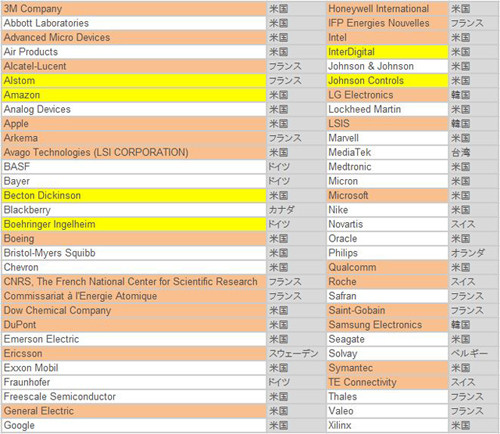The image size is (500, 434).
Task: Click the yellow Alstom cell
Action: (134, 81)
